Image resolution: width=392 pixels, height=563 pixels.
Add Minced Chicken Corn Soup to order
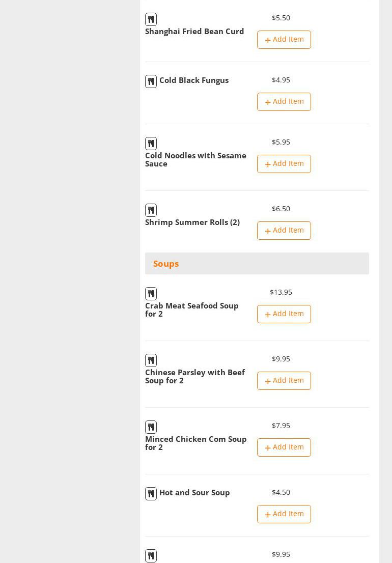[284, 447]
